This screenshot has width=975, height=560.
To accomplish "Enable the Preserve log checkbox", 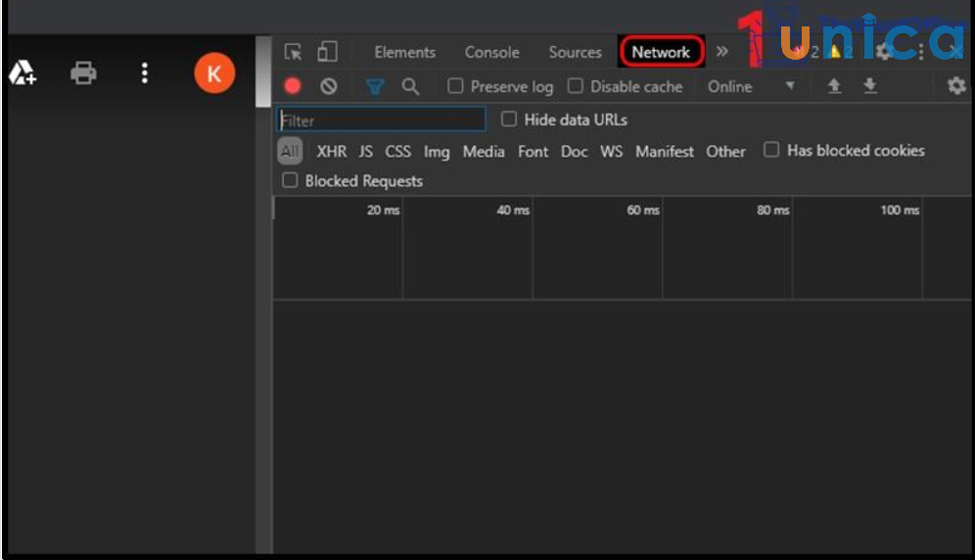I will 455,86.
